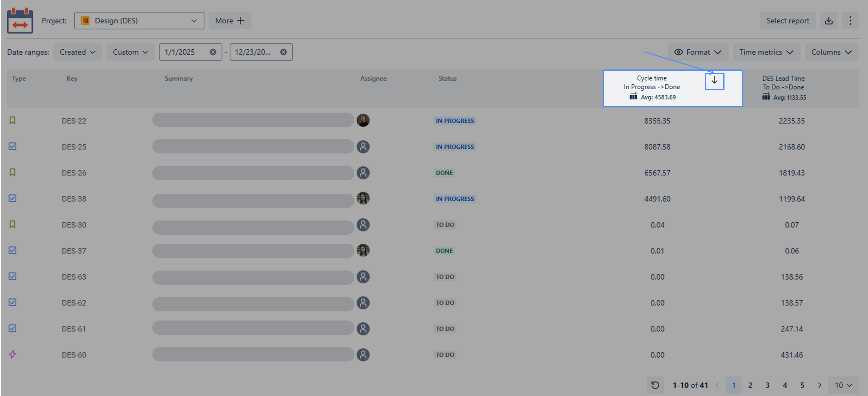Image resolution: width=868 pixels, height=396 pixels.
Task: Go to page 3
Action: (x=767, y=385)
